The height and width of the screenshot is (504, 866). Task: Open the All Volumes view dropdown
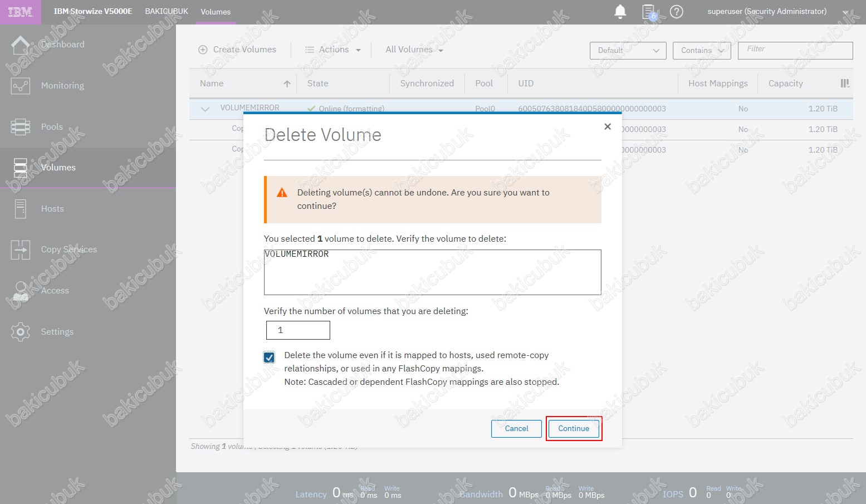point(414,50)
